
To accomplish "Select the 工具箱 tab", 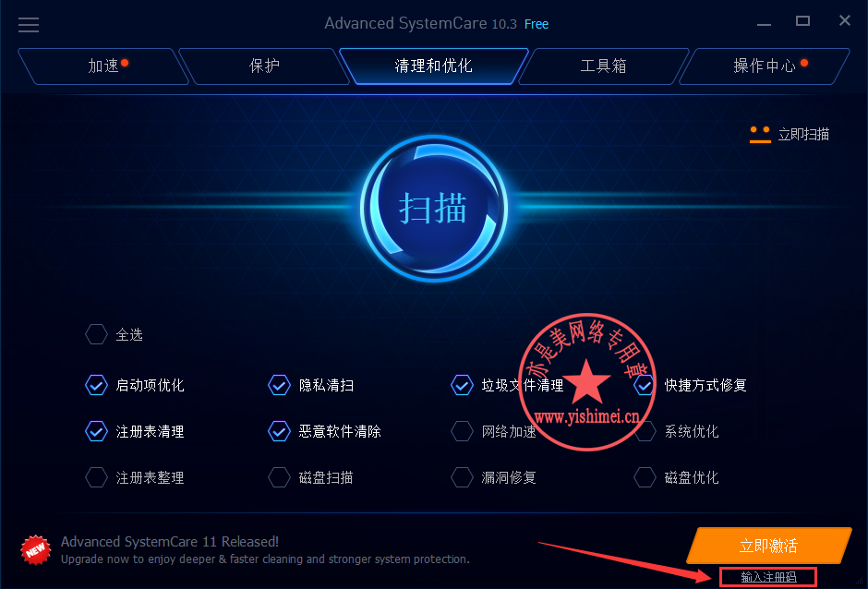I will pyautogui.click(x=603, y=66).
